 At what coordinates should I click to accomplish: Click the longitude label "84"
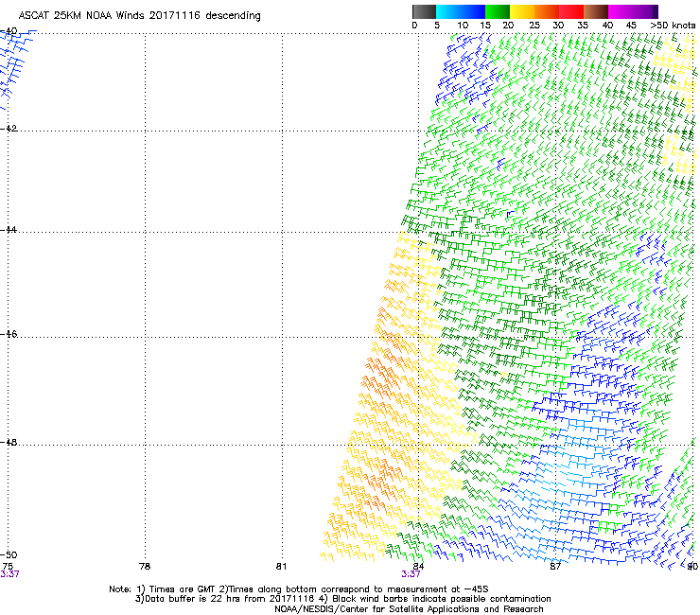(418, 567)
